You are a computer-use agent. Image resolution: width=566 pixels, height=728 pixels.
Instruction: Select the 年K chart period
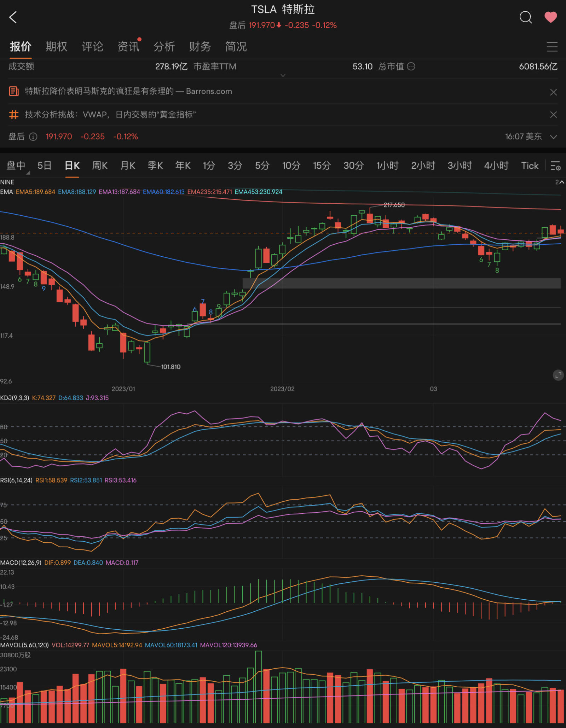click(183, 165)
